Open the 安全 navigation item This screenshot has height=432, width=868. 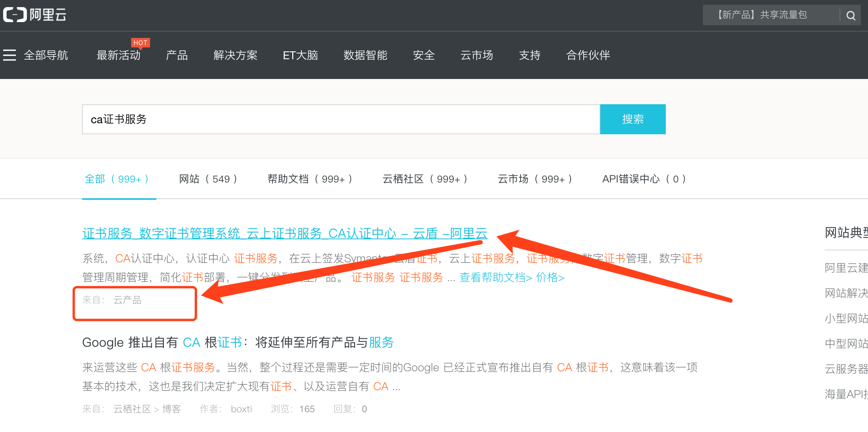(x=424, y=55)
